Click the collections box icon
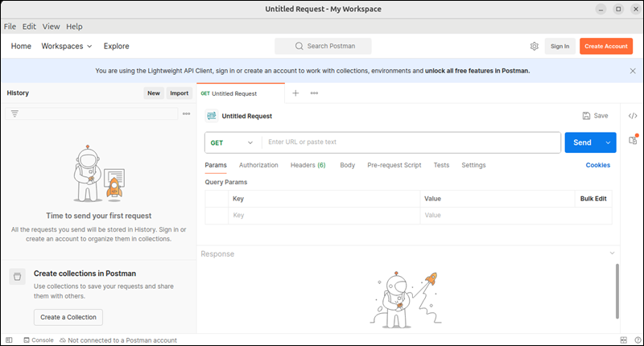This screenshot has width=644, height=346. [x=17, y=277]
